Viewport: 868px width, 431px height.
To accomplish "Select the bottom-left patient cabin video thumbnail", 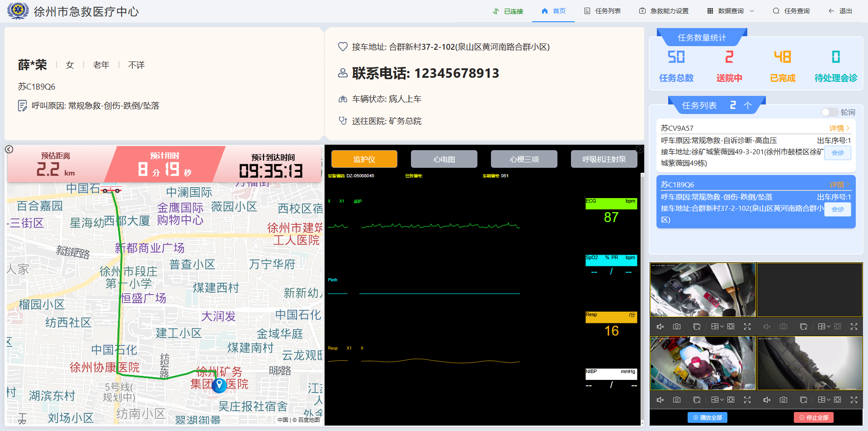I will [703, 363].
